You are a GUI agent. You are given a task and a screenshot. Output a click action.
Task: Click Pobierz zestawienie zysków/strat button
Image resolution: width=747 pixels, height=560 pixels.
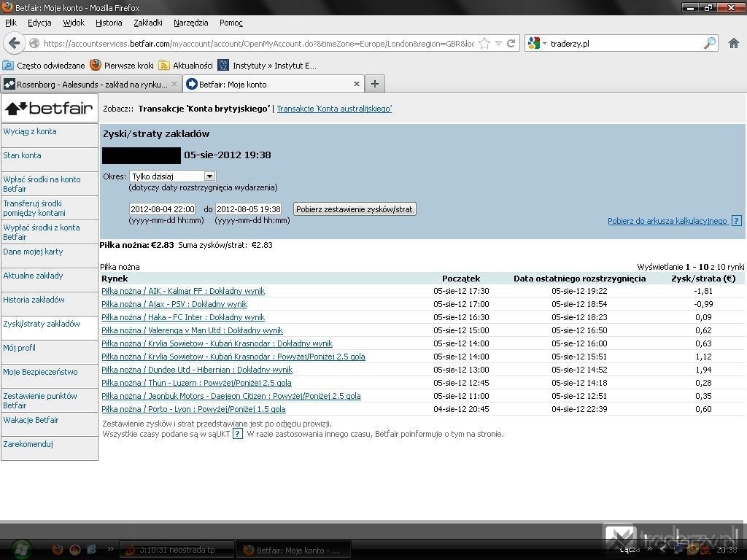[355, 209]
